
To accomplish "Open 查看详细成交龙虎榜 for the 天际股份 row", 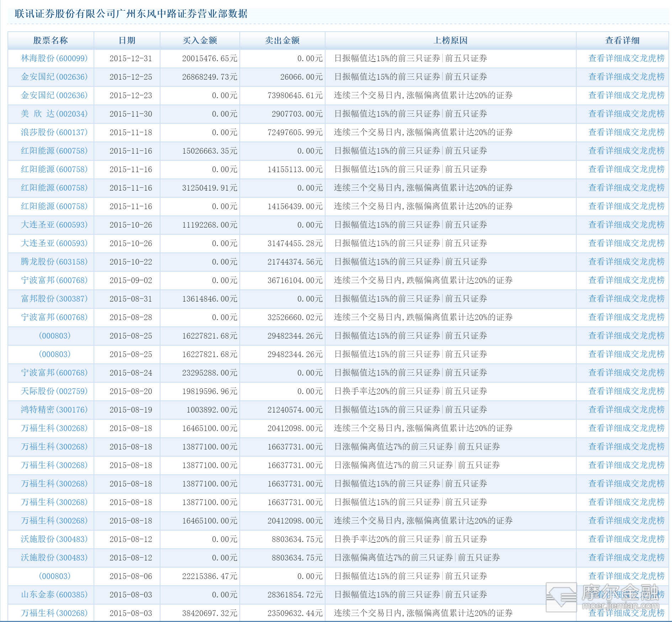I will pyautogui.click(x=626, y=391).
